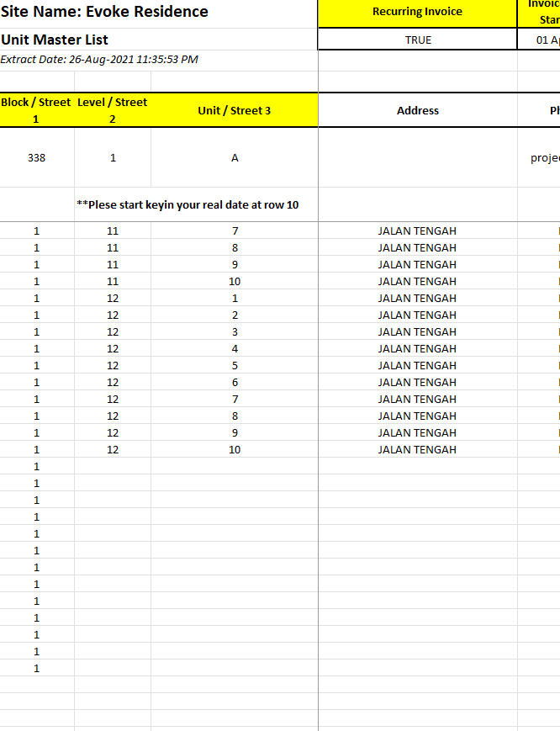Click the Block / Street 1 column header

[36, 110]
